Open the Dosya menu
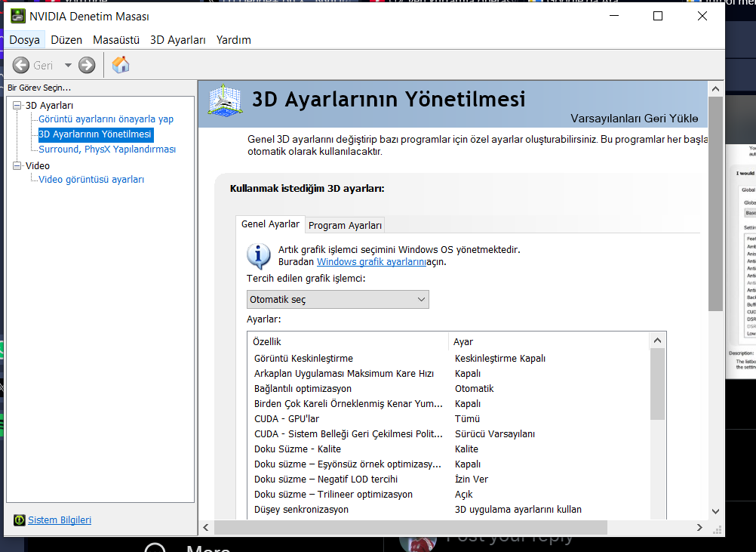Image resolution: width=756 pixels, height=552 pixels. click(25, 40)
